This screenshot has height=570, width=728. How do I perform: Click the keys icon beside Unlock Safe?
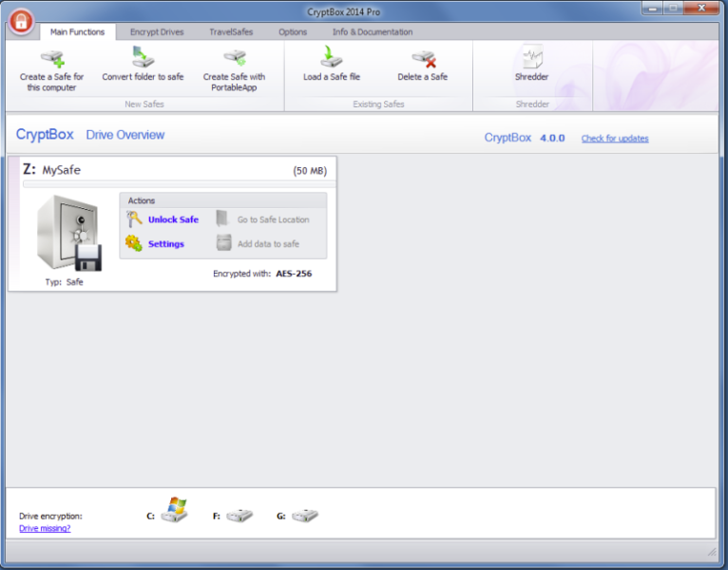(x=134, y=218)
